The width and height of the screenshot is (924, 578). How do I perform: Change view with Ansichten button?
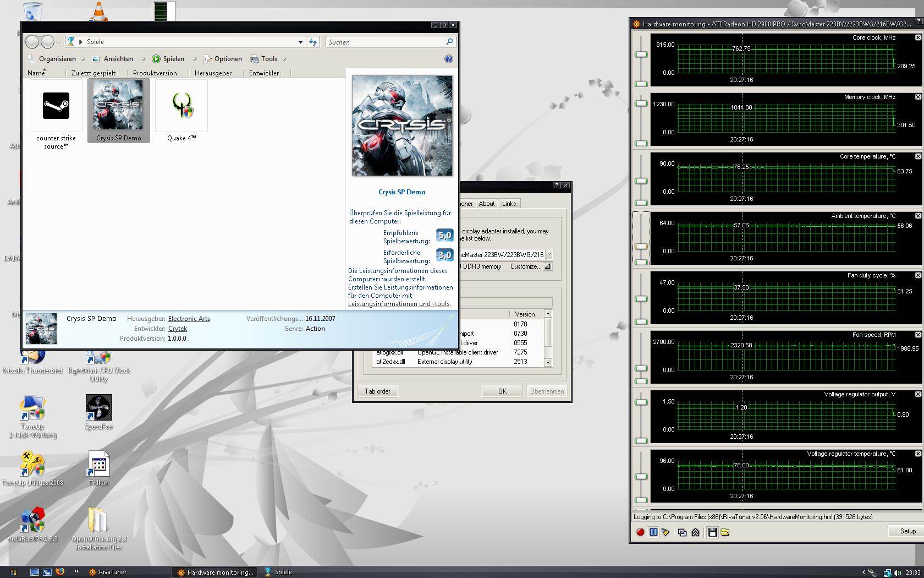point(113,59)
